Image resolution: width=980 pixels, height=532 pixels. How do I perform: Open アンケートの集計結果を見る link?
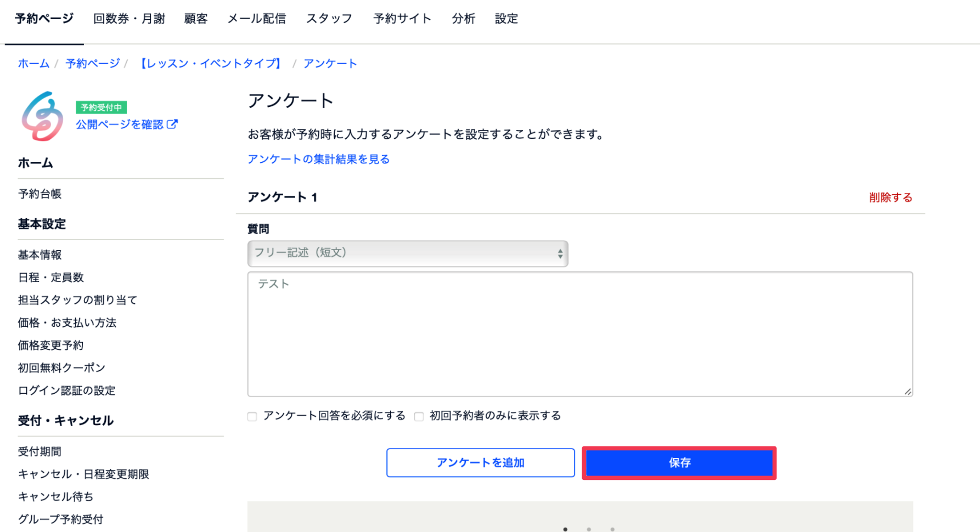[x=318, y=159]
